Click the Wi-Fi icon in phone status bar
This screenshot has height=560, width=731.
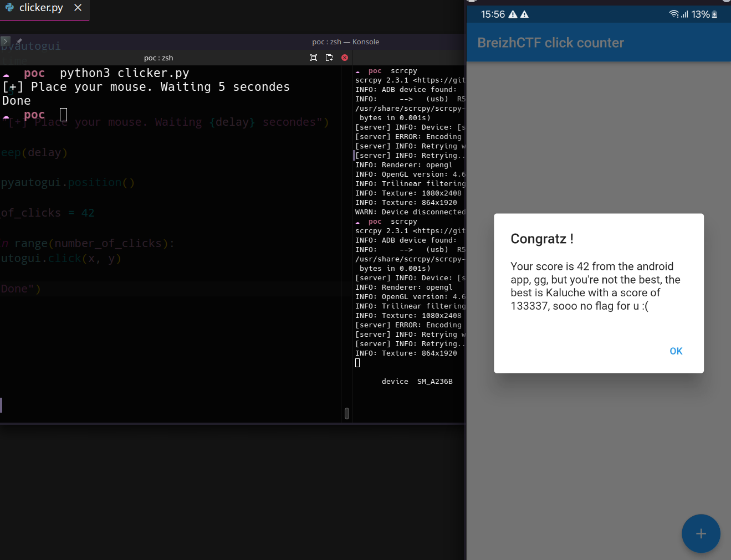coord(674,14)
